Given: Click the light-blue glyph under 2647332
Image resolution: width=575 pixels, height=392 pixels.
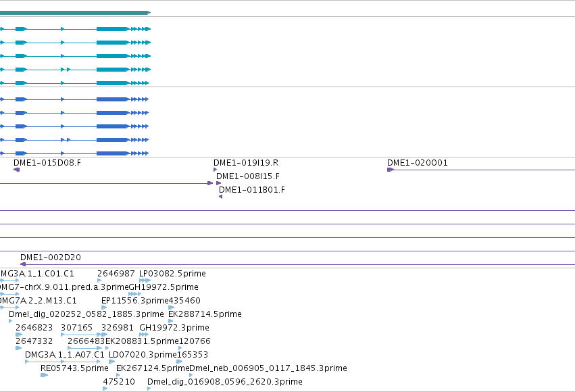Looking at the screenshot, I should pos(18,348).
